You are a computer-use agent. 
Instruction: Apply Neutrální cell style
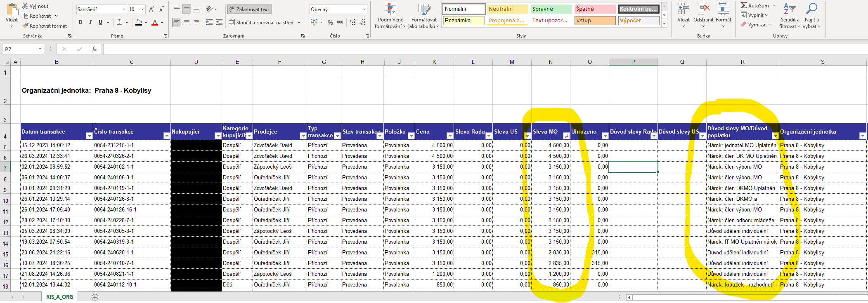coord(507,9)
